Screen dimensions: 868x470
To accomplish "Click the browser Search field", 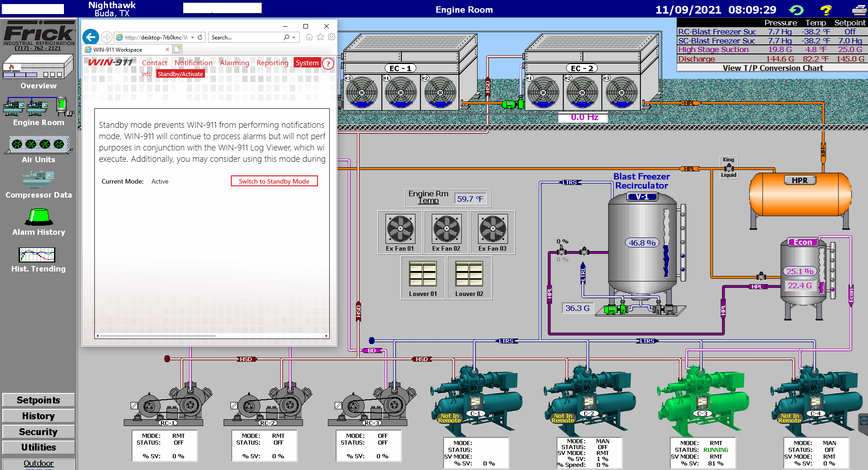I will click(246, 37).
